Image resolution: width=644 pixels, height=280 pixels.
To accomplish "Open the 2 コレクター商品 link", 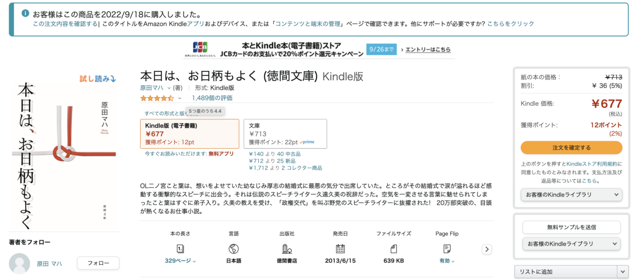I will point(302,168).
